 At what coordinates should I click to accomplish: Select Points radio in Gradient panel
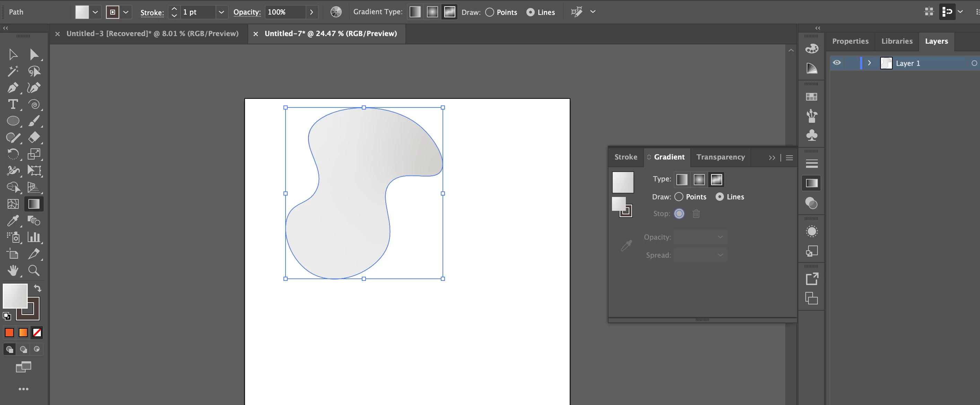pos(679,197)
